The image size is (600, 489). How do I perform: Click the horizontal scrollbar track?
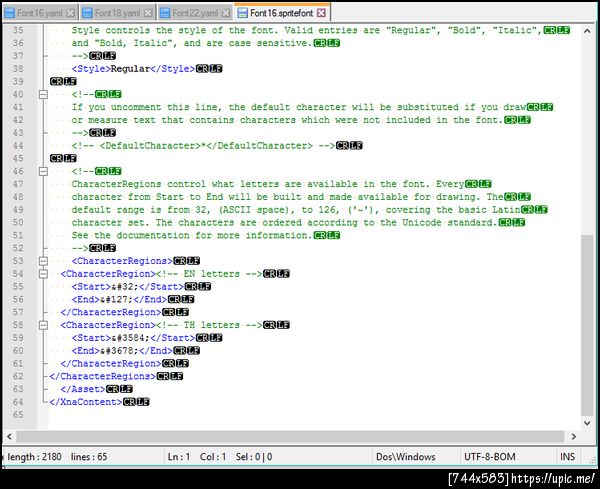pyautogui.click(x=290, y=436)
